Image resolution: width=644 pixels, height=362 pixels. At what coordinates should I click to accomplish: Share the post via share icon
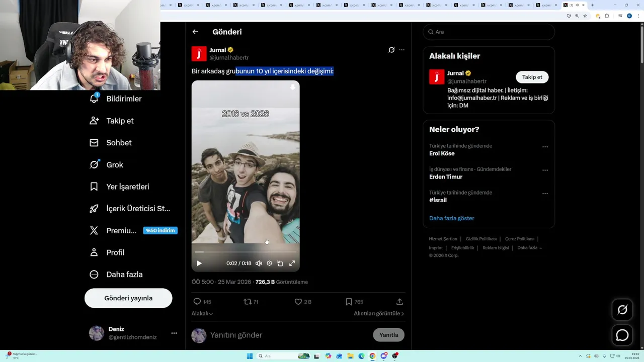coord(399,302)
